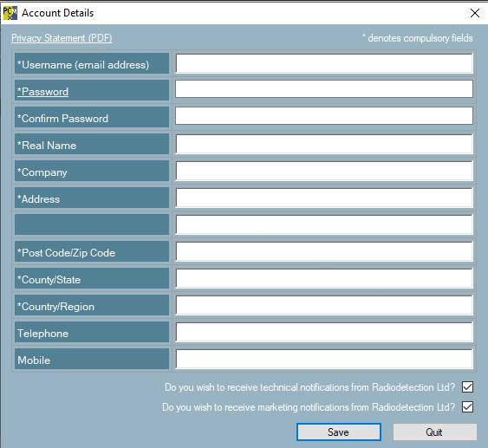
Task: Close the Account Details dialog
Action: [x=475, y=13]
